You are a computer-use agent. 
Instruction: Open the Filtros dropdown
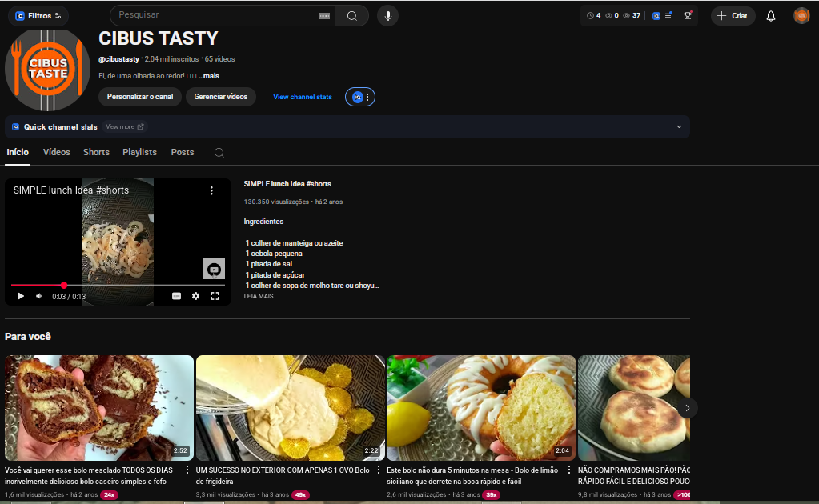[38, 15]
